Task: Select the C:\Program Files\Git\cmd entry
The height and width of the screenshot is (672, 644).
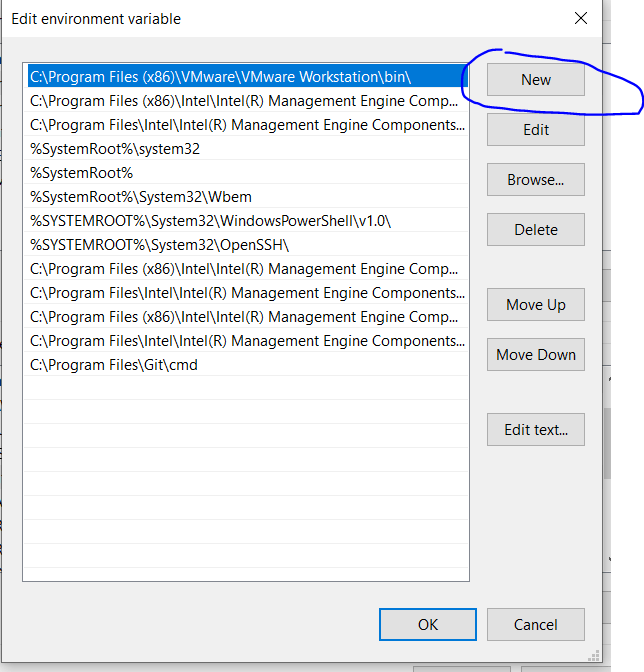Action: [114, 365]
